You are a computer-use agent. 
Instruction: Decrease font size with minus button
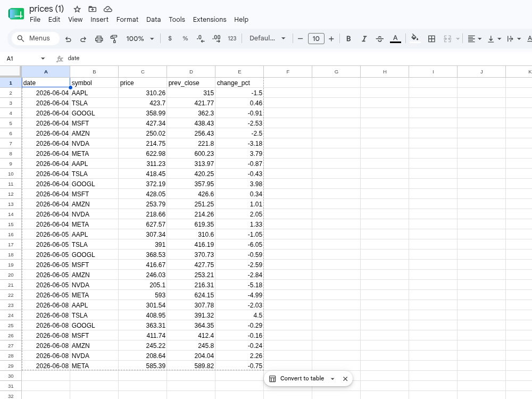click(x=300, y=39)
